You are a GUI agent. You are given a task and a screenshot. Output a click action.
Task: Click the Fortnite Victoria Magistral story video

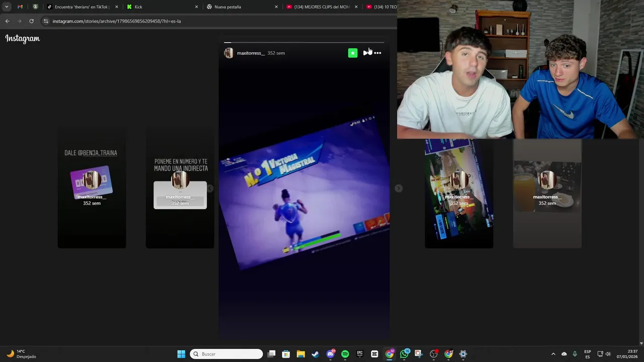click(304, 194)
